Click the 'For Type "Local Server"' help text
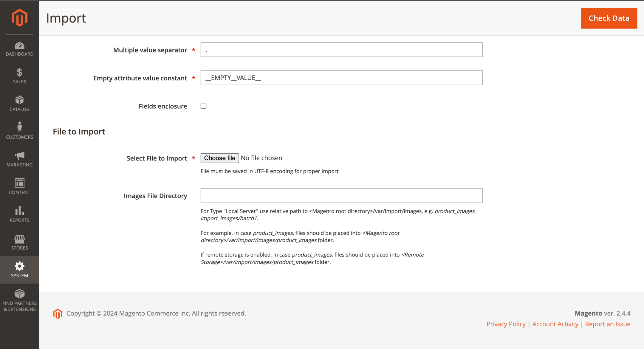 (x=338, y=215)
